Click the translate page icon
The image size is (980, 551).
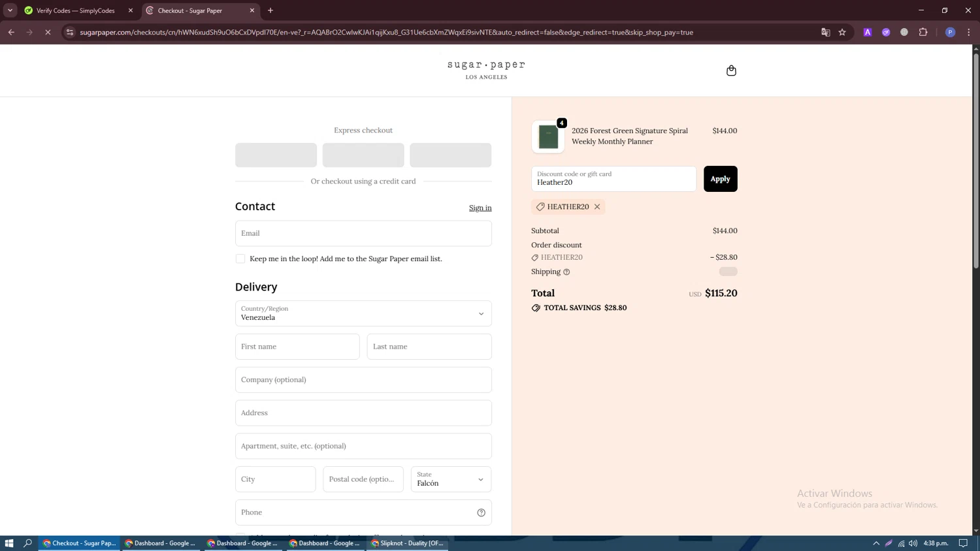point(825,32)
